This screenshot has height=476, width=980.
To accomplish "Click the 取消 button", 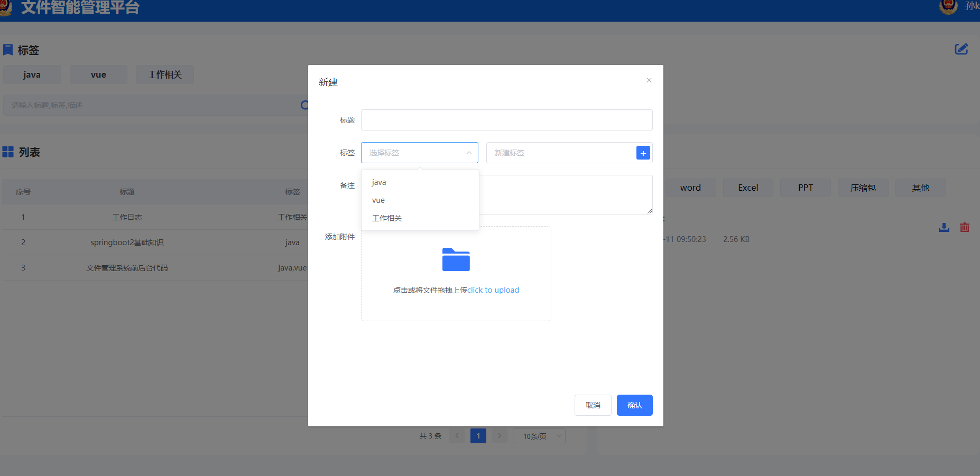I will point(593,405).
